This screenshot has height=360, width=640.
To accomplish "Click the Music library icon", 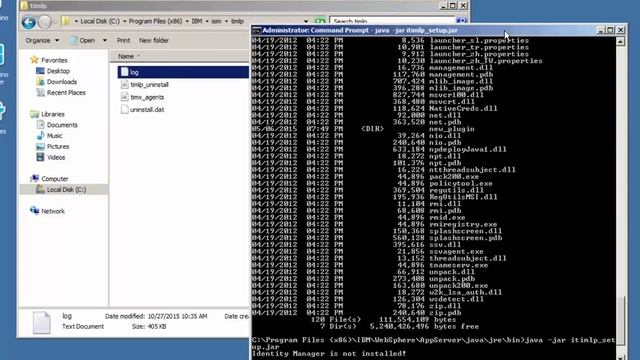I will 40,136.
